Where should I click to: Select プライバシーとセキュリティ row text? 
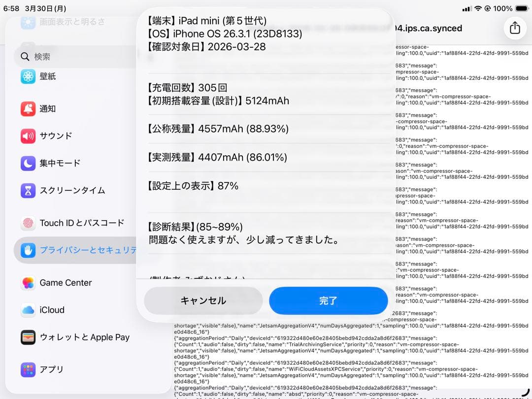coord(88,250)
